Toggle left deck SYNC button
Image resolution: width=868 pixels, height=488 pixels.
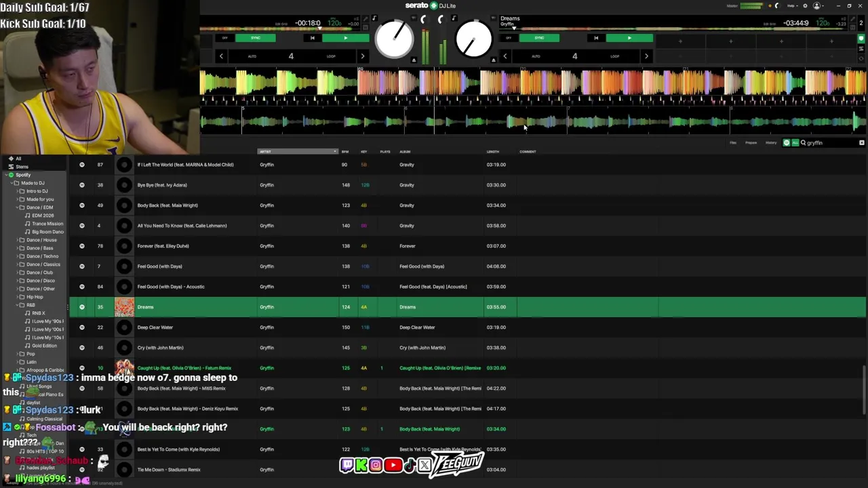(x=256, y=38)
